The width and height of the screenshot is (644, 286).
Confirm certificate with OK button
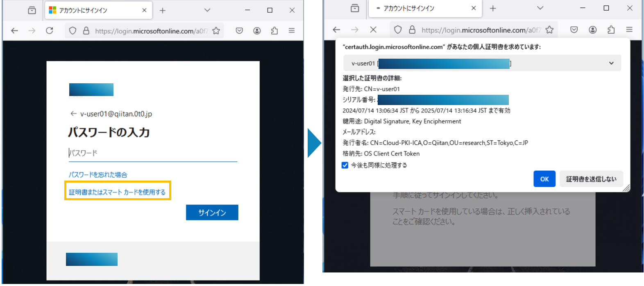544,179
